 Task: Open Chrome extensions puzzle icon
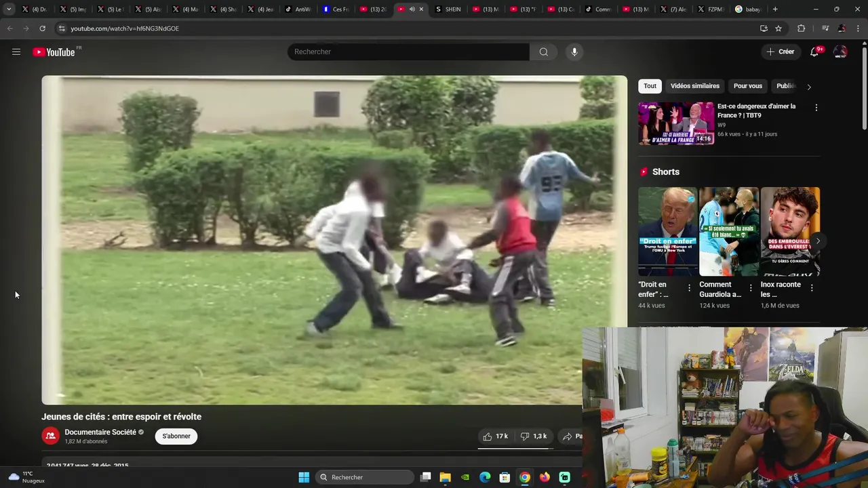801,28
